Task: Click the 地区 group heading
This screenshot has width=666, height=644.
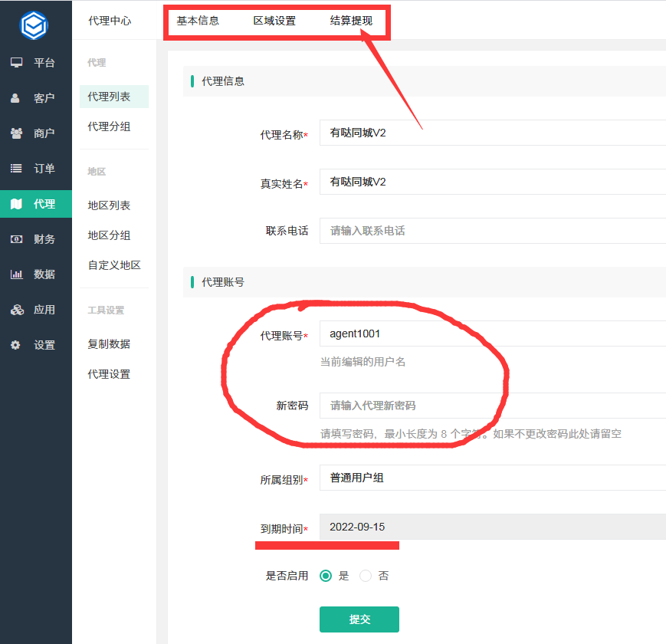Action: coord(97,172)
